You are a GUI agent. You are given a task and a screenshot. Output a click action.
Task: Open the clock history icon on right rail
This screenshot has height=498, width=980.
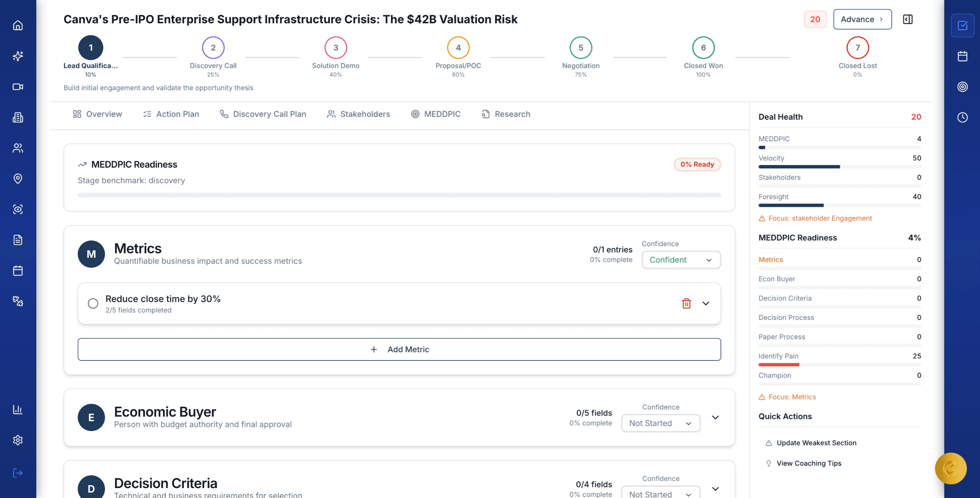(x=962, y=118)
